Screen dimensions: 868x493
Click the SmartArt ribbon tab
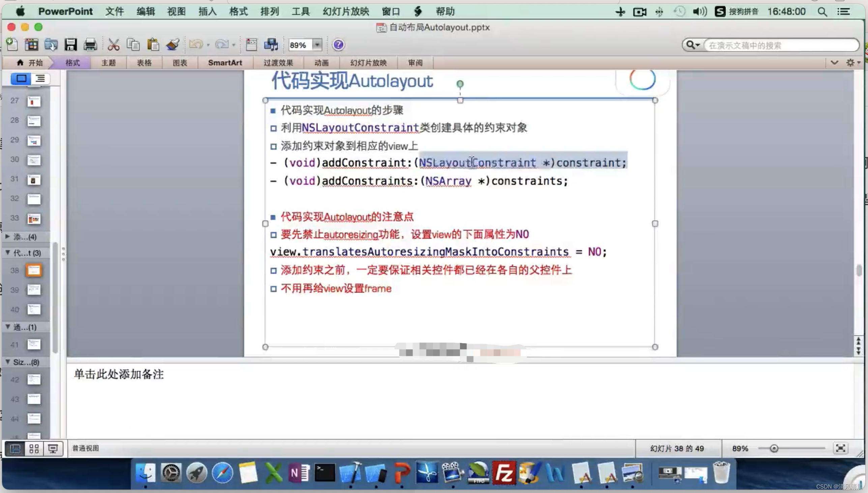click(x=225, y=63)
